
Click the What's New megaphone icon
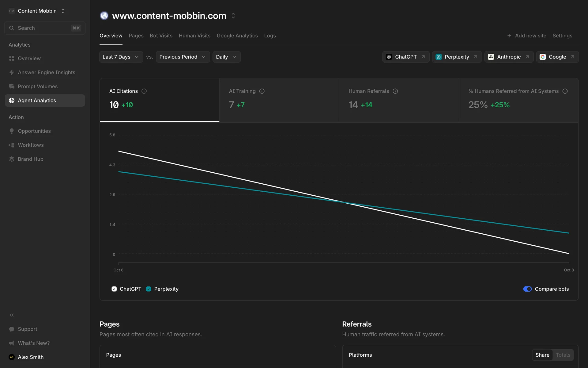click(12, 343)
